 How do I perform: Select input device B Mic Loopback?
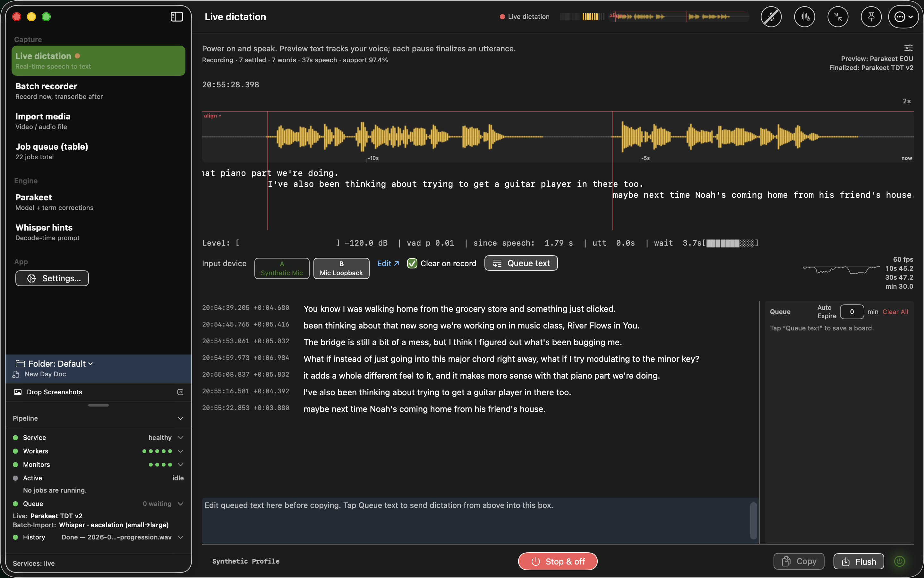point(341,268)
